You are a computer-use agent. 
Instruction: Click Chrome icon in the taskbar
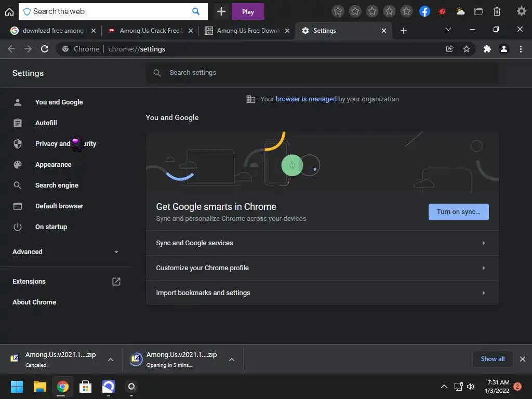(63, 387)
